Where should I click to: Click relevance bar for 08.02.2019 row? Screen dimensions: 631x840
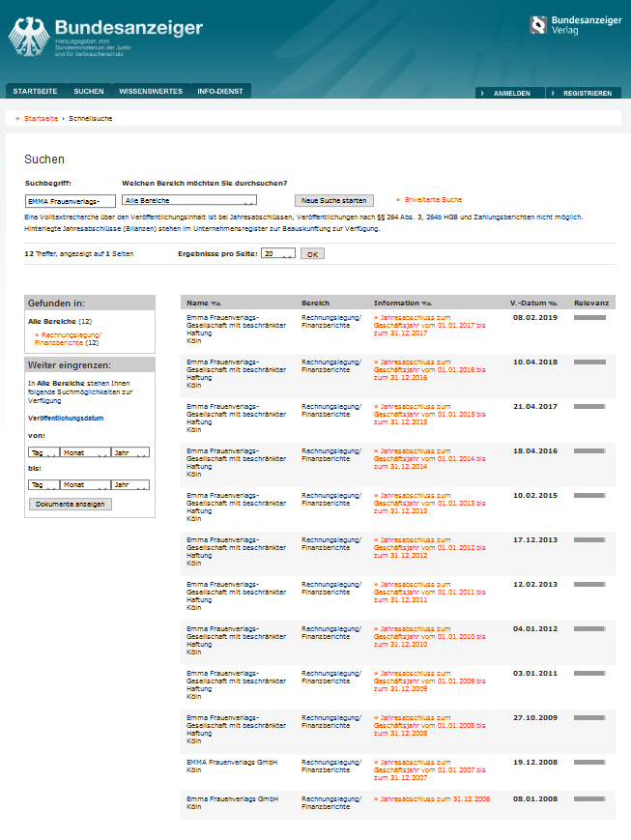[589, 318]
